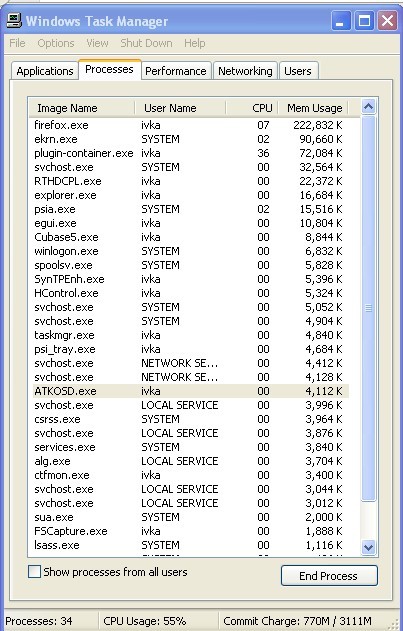Screen dimensions: 403x631
Task: Select the Processes tab
Action: click(110, 69)
